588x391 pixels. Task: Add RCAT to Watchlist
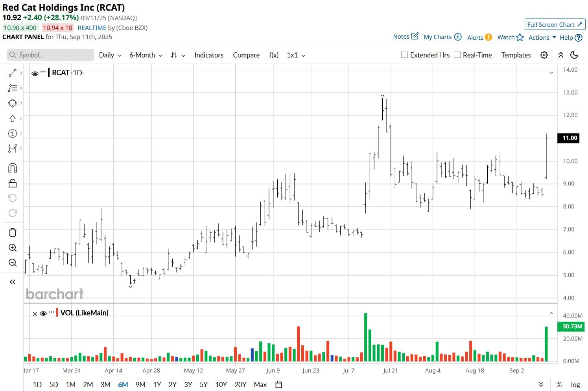click(x=511, y=37)
